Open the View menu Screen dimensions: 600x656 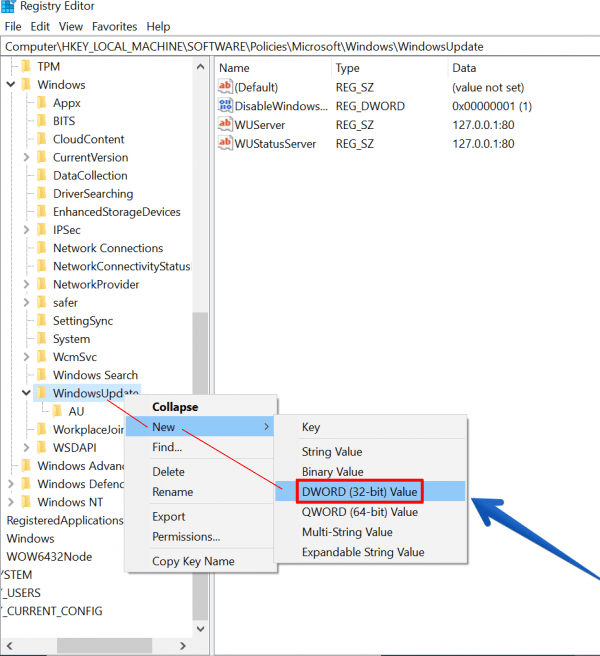click(71, 26)
